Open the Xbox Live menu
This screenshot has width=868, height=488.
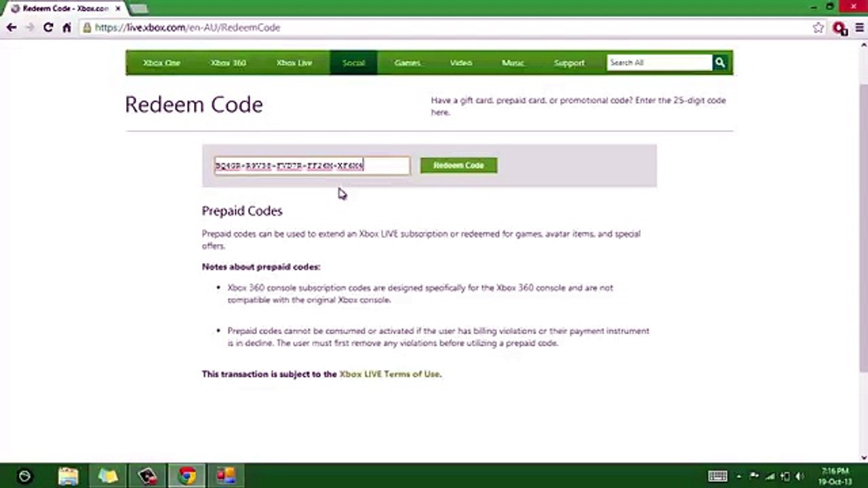pos(294,62)
